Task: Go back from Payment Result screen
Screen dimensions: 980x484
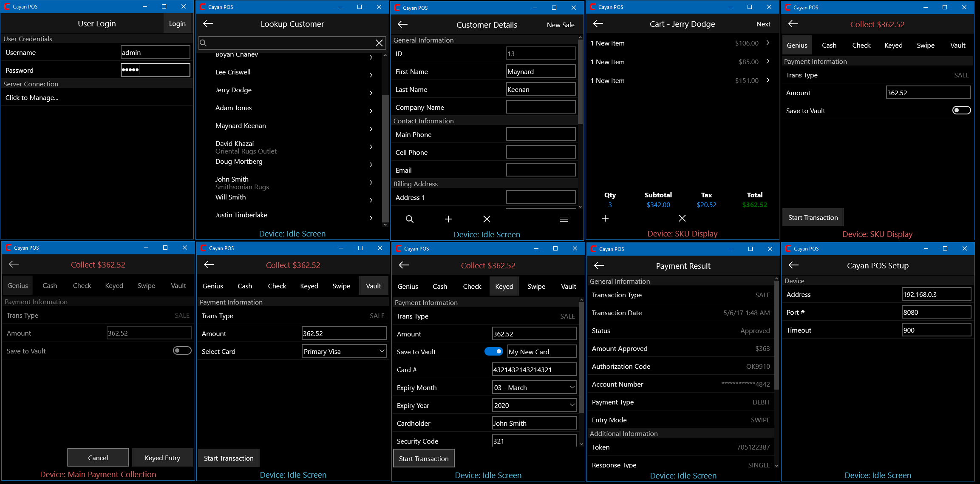Action: pos(599,266)
